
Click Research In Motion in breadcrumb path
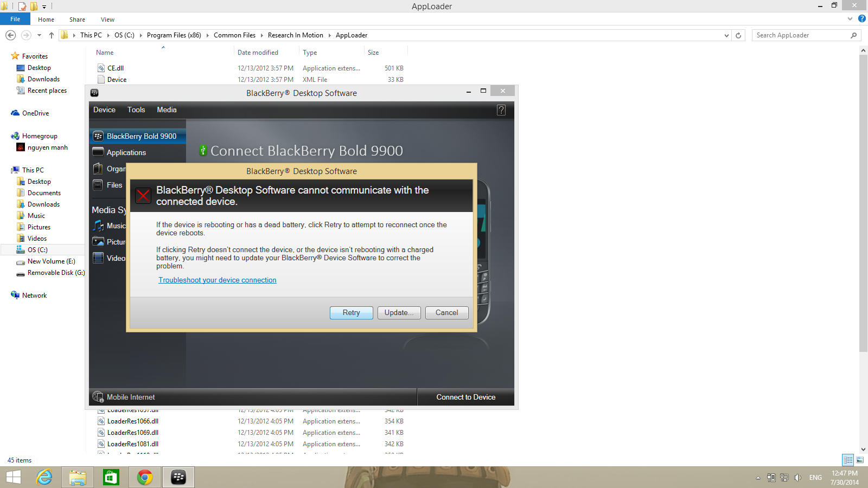pos(296,35)
